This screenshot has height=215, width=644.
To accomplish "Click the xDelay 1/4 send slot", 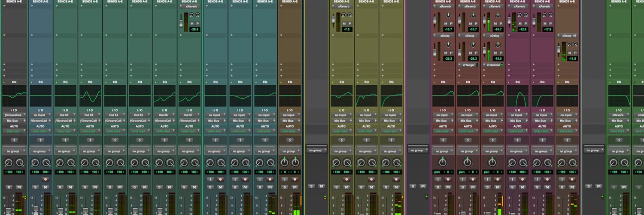I will pyautogui.click(x=567, y=36).
